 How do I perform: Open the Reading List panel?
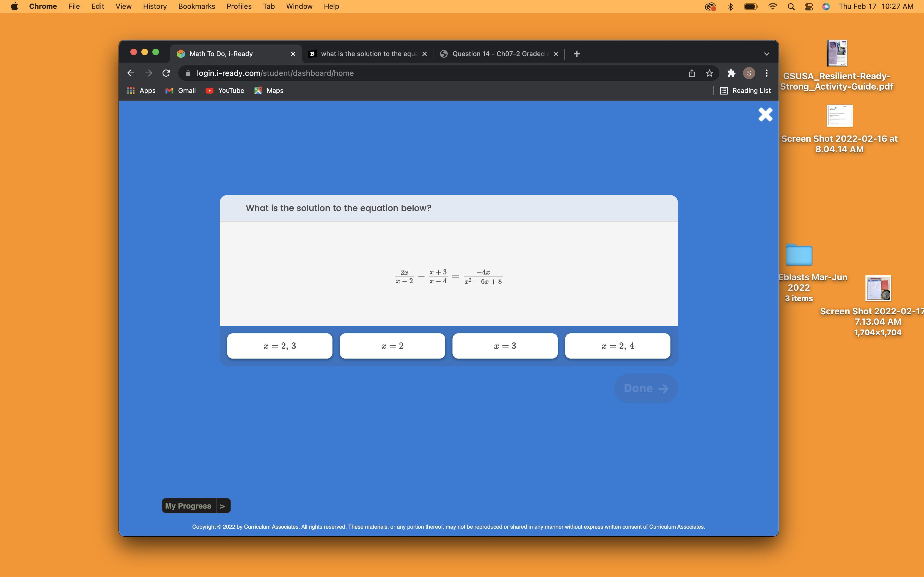coord(745,90)
